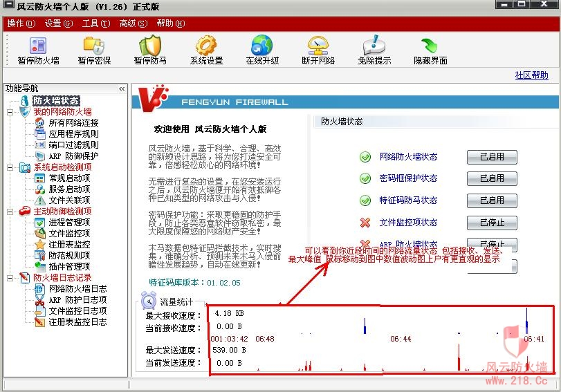Click the 001:03:42 time marker
The height and width of the screenshot is (392, 561).
(230, 339)
